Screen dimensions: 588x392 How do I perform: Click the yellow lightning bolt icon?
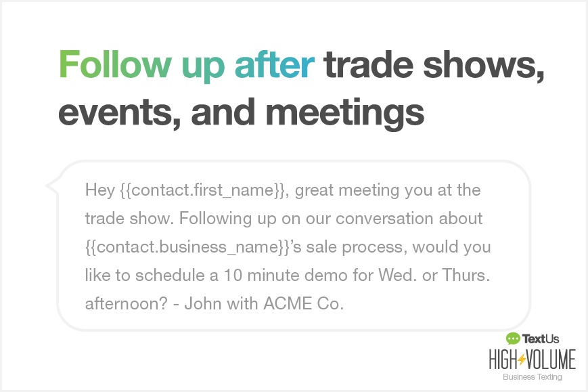pyautogui.click(x=522, y=360)
